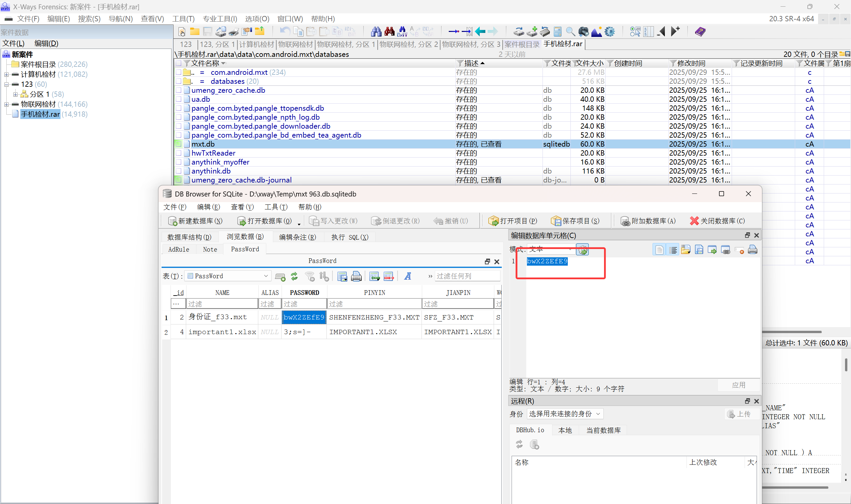Click the calculator icon in X-Ways toolbar
The height and width of the screenshot is (504, 851).
pyautogui.click(x=557, y=32)
